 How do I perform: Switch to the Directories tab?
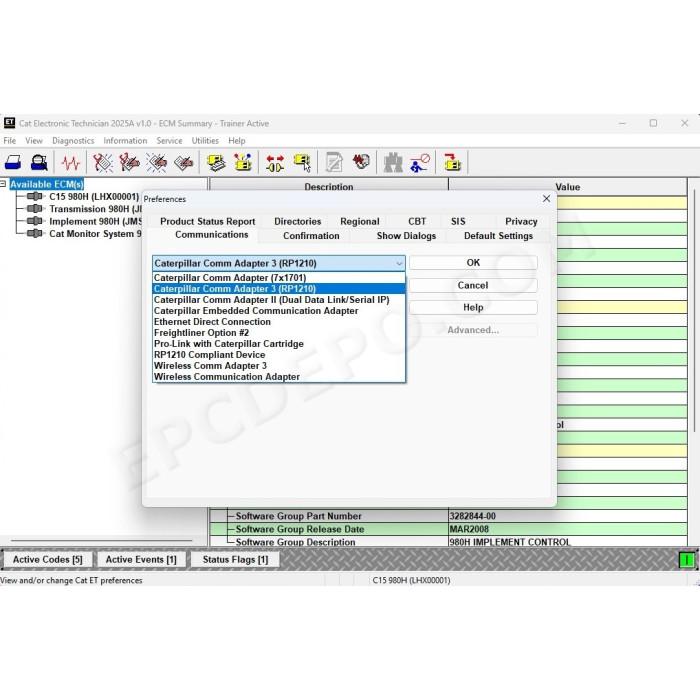point(297,221)
